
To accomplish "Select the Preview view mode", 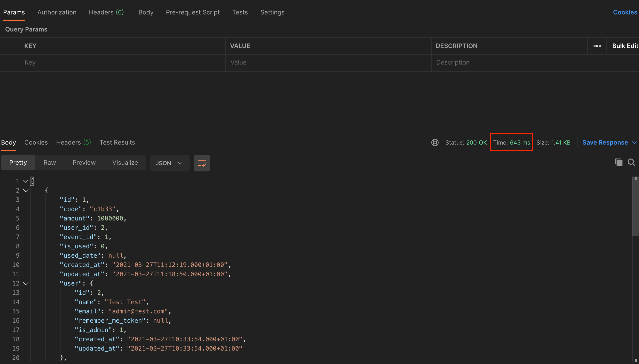I will point(84,163).
